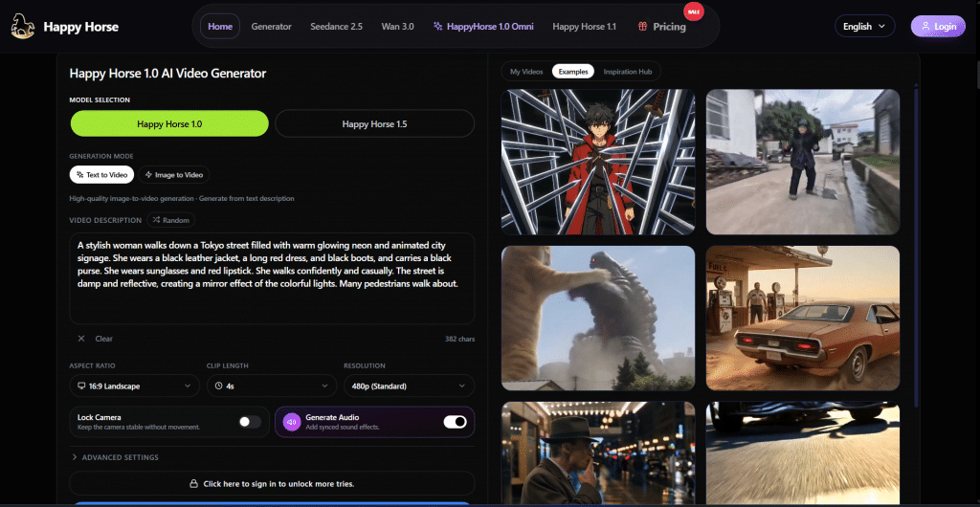This screenshot has height=507, width=980.
Task: Toggle the Lock Camera switch
Action: pos(250,422)
